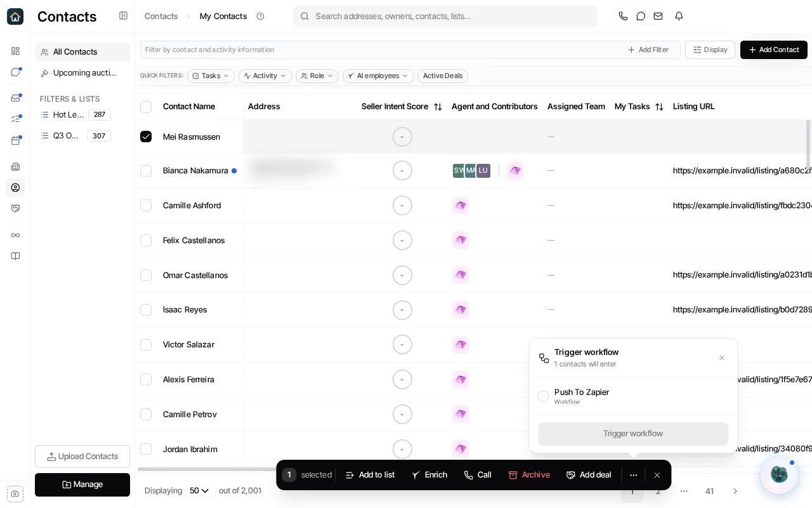Open Upcoming auctions list

[82, 73]
